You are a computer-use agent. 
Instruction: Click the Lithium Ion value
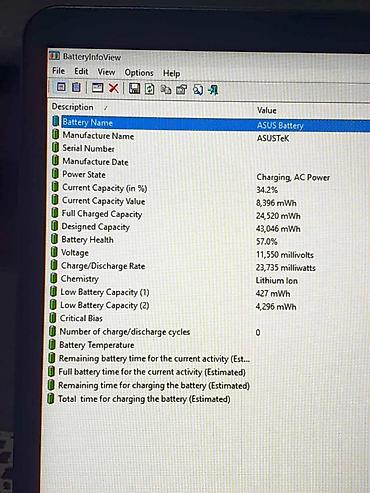[276, 281]
